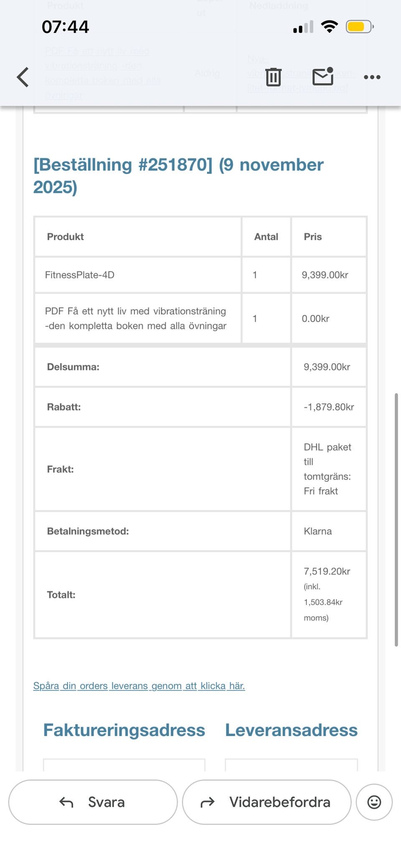Tap the battery status icon
The height and width of the screenshot is (868, 401).
359,27
